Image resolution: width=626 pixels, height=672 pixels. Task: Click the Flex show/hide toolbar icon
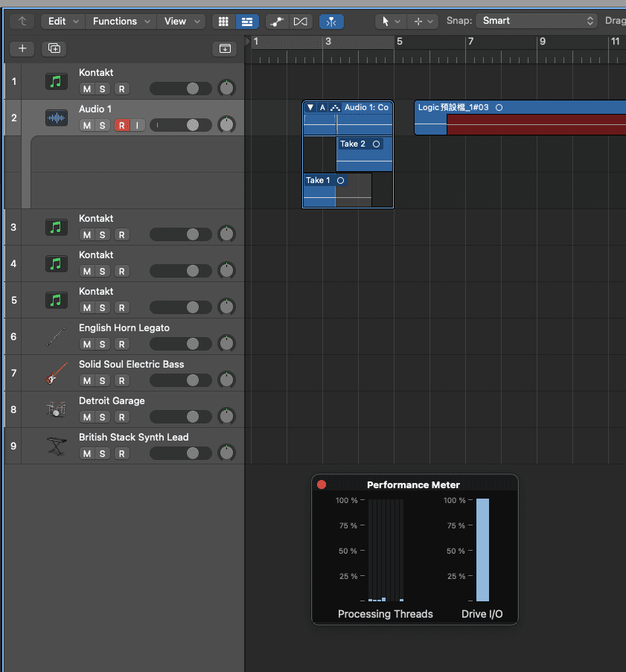pos(301,22)
